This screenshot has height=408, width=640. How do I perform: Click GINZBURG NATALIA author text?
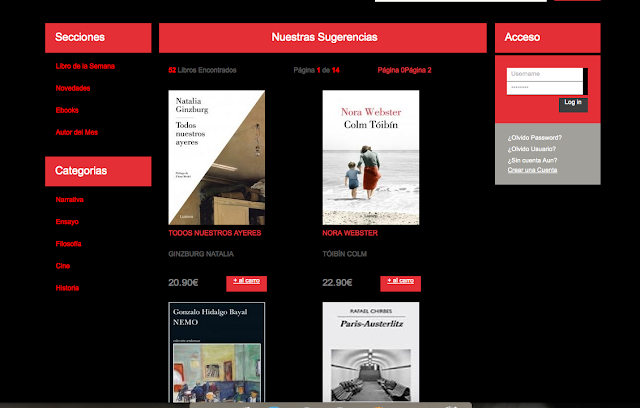201,254
